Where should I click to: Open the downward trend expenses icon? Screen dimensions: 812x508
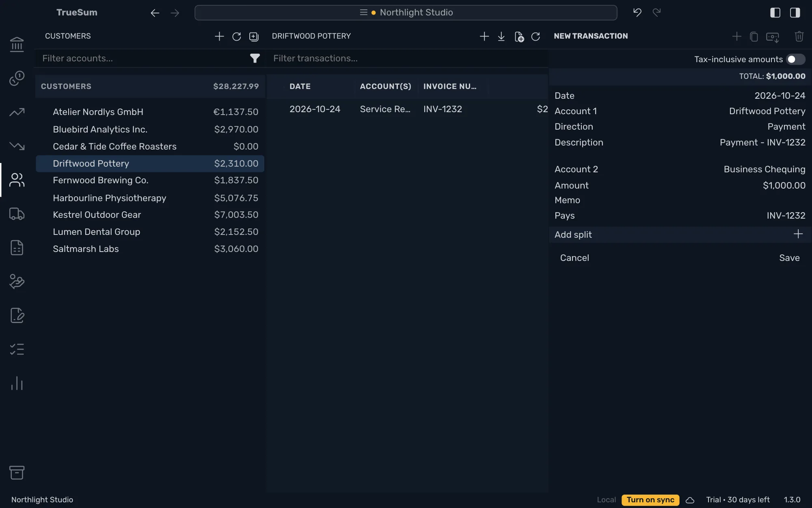pyautogui.click(x=17, y=145)
